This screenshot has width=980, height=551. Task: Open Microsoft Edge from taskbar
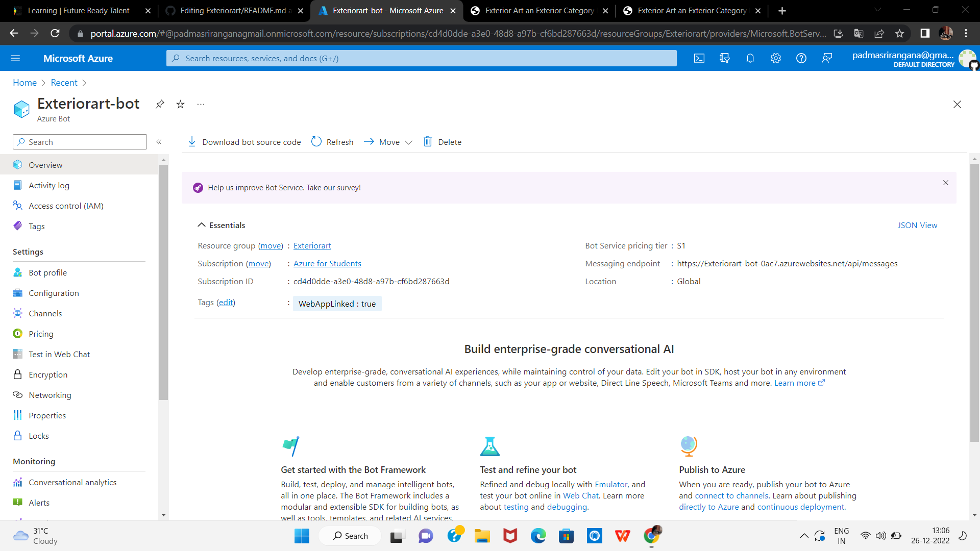(538, 536)
